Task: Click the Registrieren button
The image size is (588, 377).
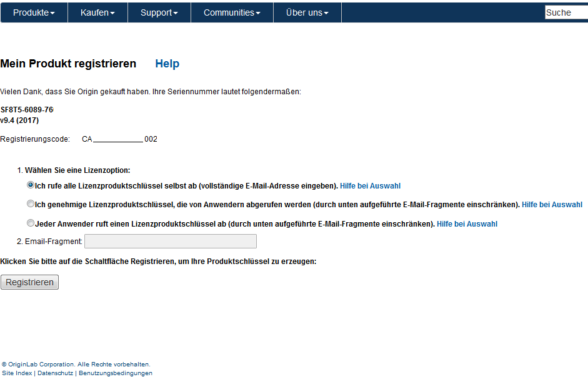Action: (29, 282)
